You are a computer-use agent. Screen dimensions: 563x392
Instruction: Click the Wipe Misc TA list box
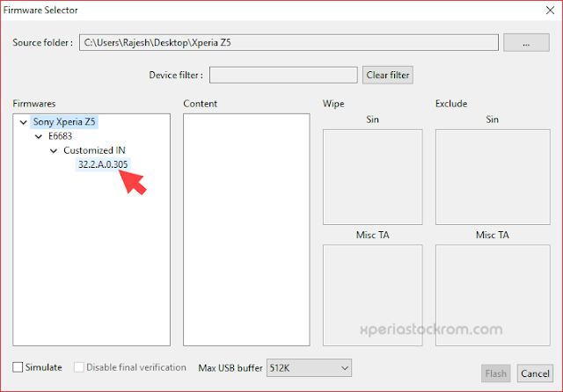coord(373,295)
